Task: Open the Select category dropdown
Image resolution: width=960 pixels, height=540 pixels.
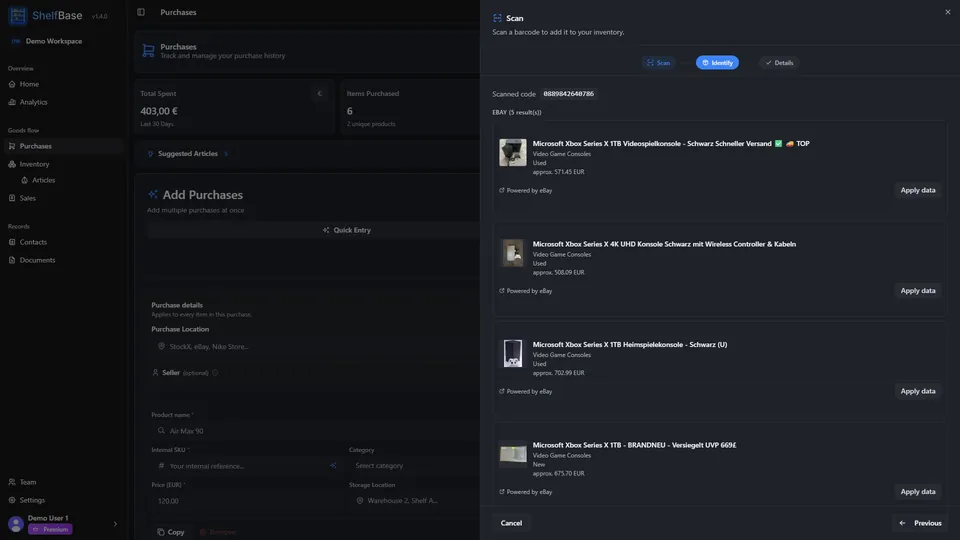Action: pyautogui.click(x=414, y=466)
